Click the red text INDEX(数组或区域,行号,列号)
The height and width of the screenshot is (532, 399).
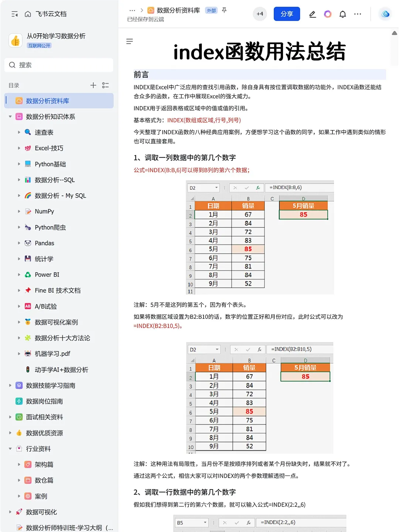(204, 120)
